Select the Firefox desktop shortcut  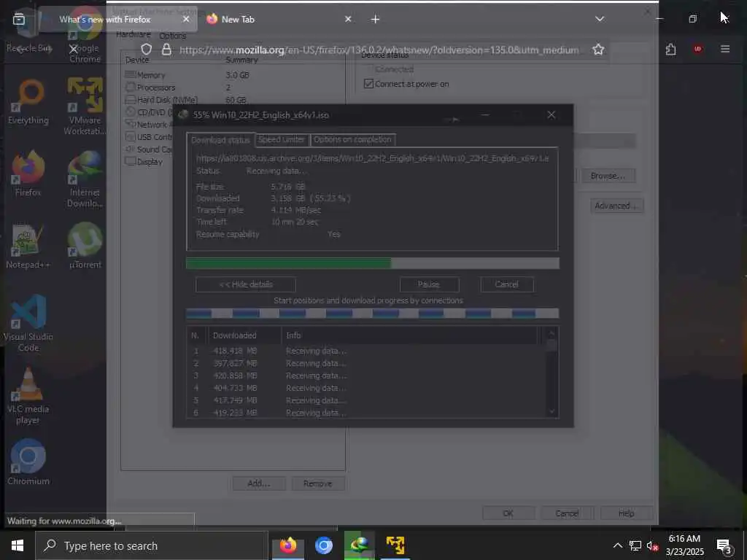coord(28,174)
